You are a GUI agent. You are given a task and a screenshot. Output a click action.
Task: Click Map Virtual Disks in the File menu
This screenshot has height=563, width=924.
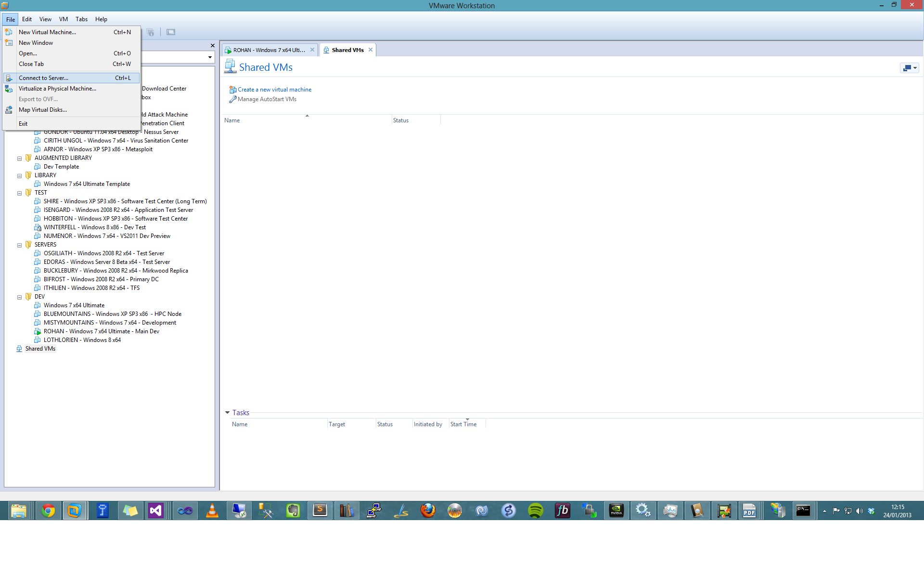[x=42, y=110]
